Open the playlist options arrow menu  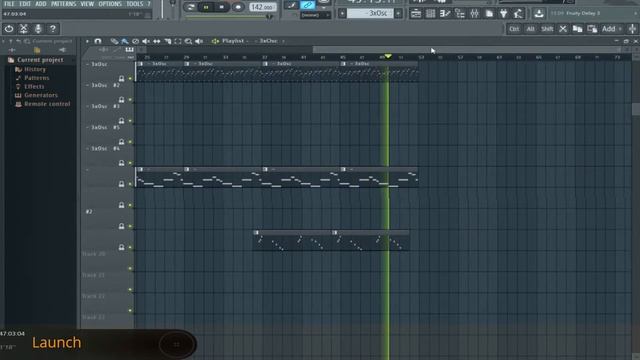click(87, 41)
